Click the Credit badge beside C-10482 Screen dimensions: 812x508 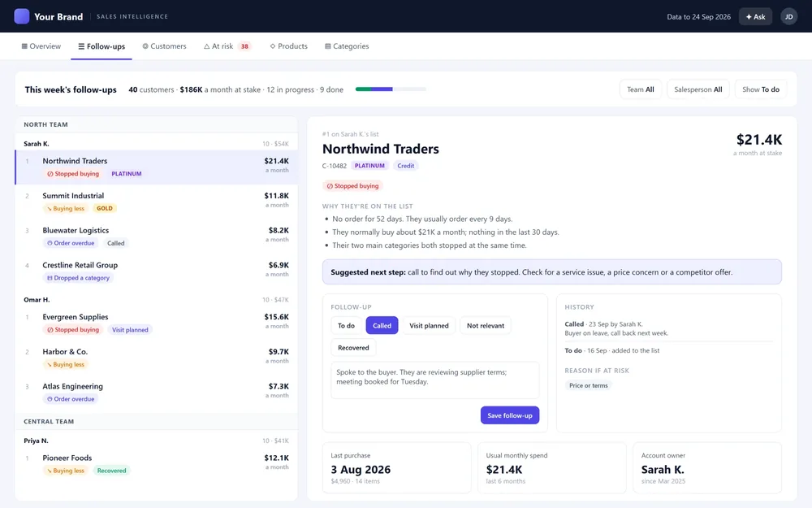[405, 166]
